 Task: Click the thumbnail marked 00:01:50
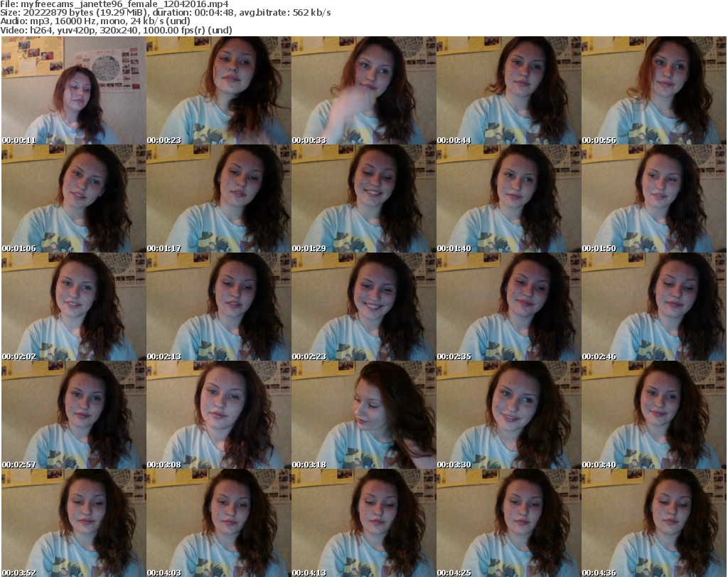(x=653, y=198)
